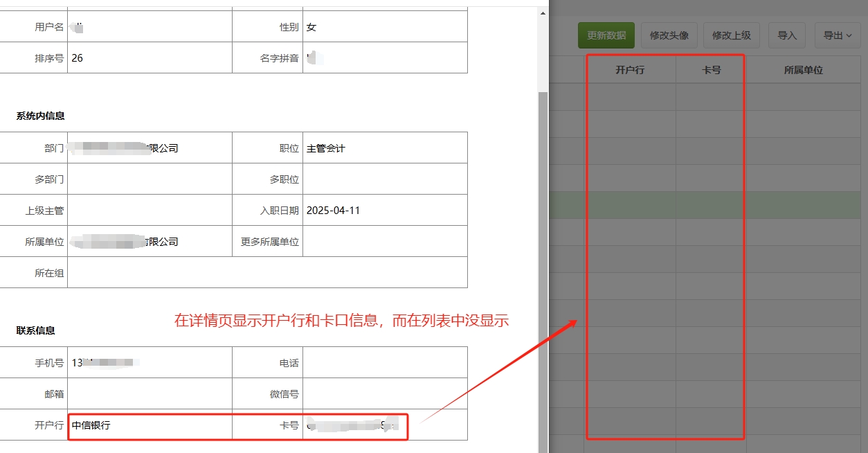Open the 导出 dropdown menu

click(x=837, y=35)
